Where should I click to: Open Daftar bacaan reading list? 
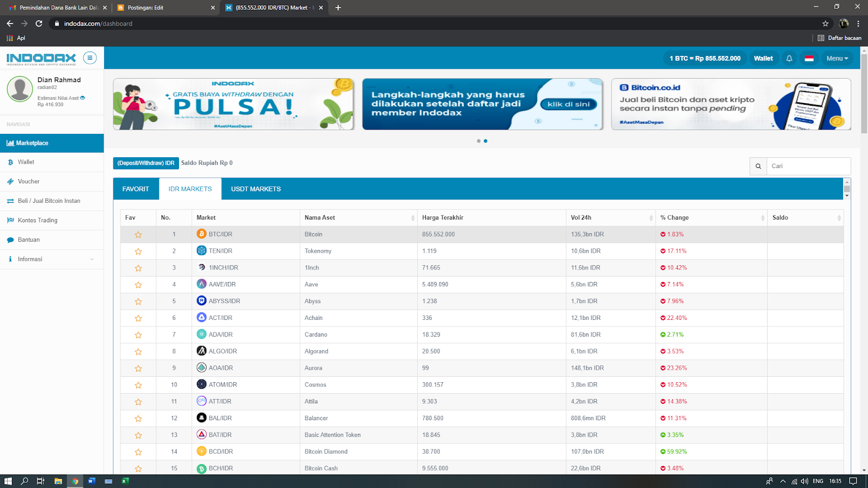[x=839, y=38]
